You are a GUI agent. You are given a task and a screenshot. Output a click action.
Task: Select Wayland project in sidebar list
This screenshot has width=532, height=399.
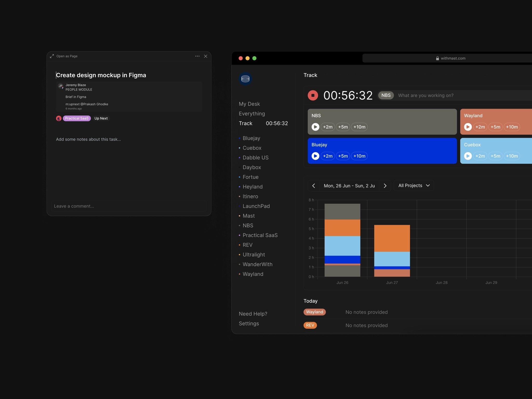253,274
